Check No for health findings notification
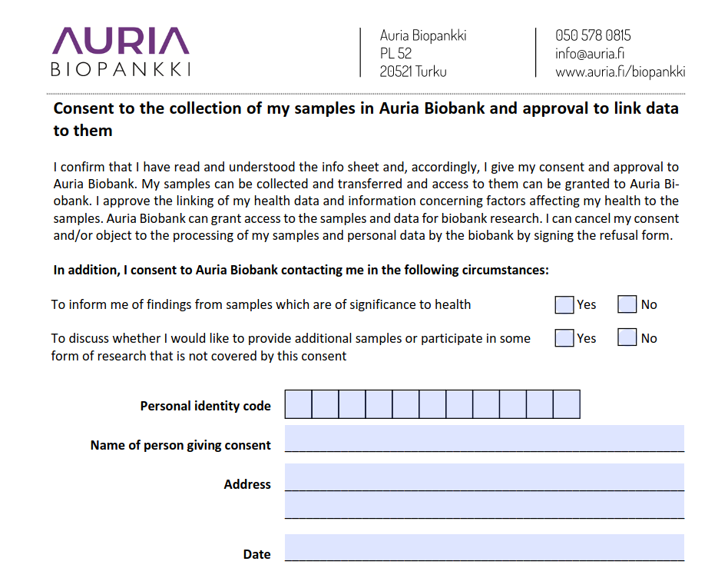 point(627,305)
